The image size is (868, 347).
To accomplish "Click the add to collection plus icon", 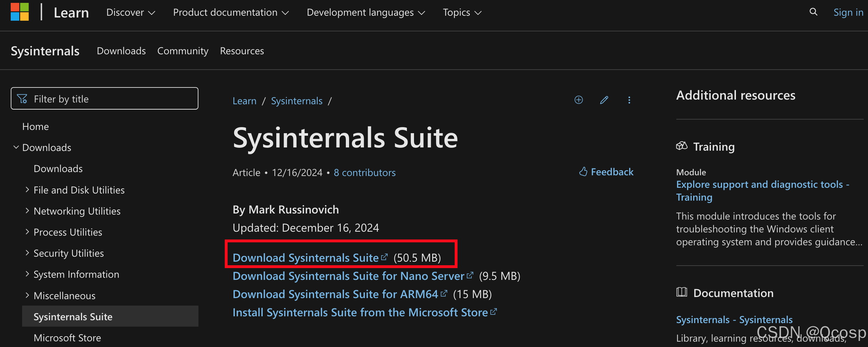I will (x=579, y=100).
